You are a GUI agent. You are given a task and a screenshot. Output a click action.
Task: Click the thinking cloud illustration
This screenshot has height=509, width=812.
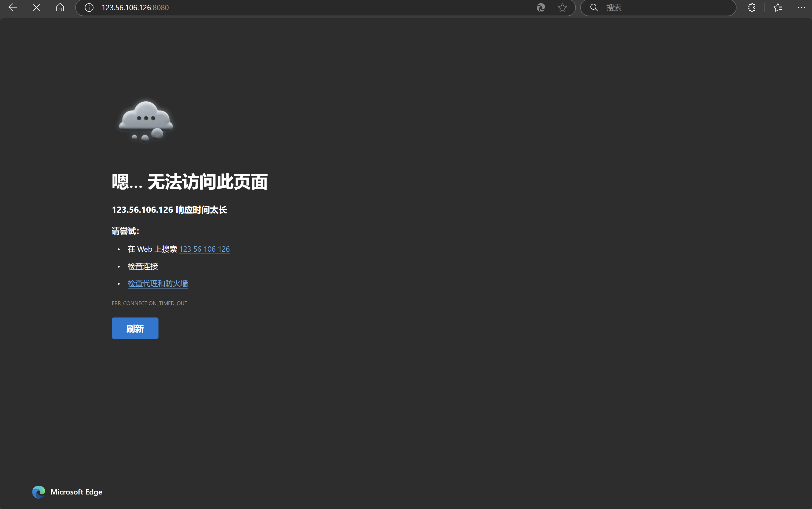pos(146,121)
